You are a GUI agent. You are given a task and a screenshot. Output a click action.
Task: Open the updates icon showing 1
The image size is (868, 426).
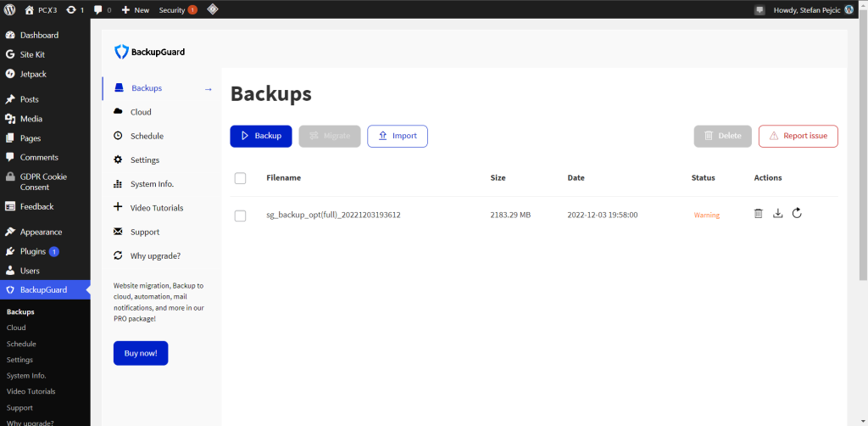click(x=75, y=9)
